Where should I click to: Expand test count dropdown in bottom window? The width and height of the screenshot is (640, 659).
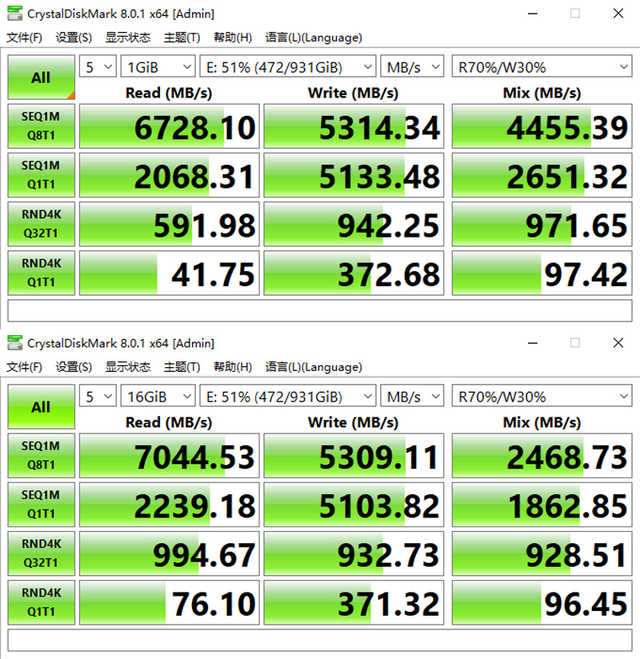click(98, 396)
